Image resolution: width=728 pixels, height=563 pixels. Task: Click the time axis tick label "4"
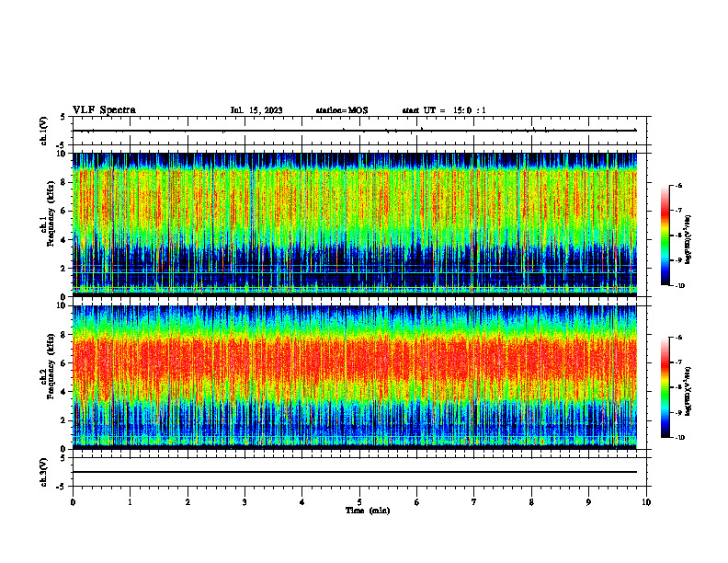[x=302, y=502]
